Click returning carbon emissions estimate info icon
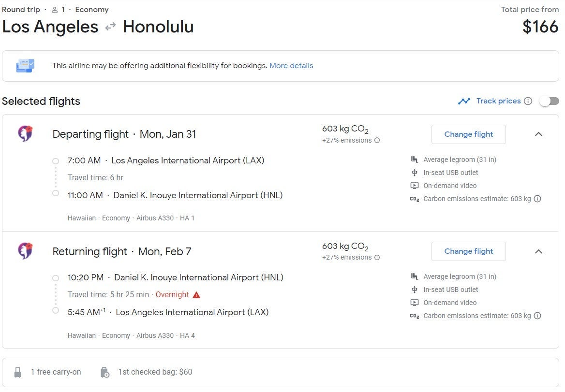The height and width of the screenshot is (392, 565). (x=537, y=316)
